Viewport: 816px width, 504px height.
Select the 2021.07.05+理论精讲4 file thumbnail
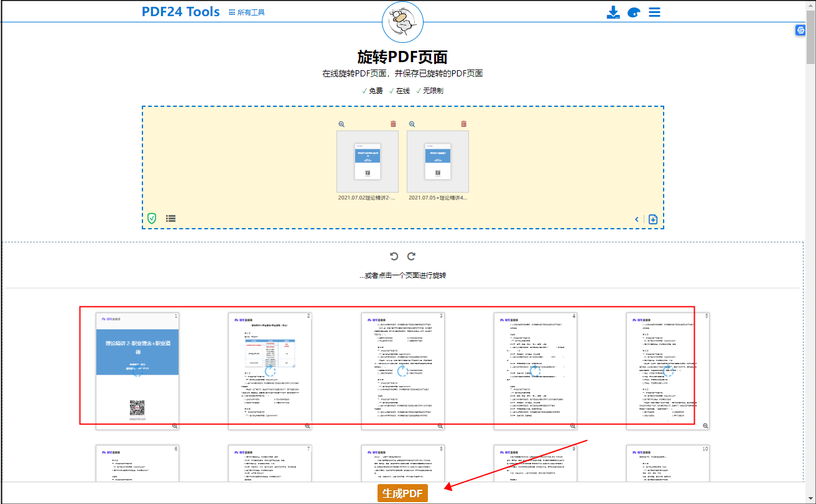pyautogui.click(x=438, y=162)
